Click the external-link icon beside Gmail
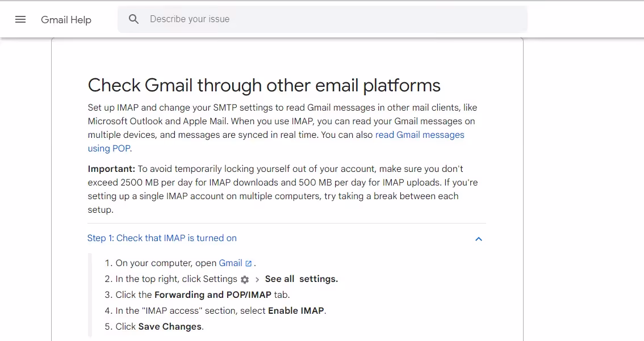The height and width of the screenshot is (341, 644). [249, 263]
